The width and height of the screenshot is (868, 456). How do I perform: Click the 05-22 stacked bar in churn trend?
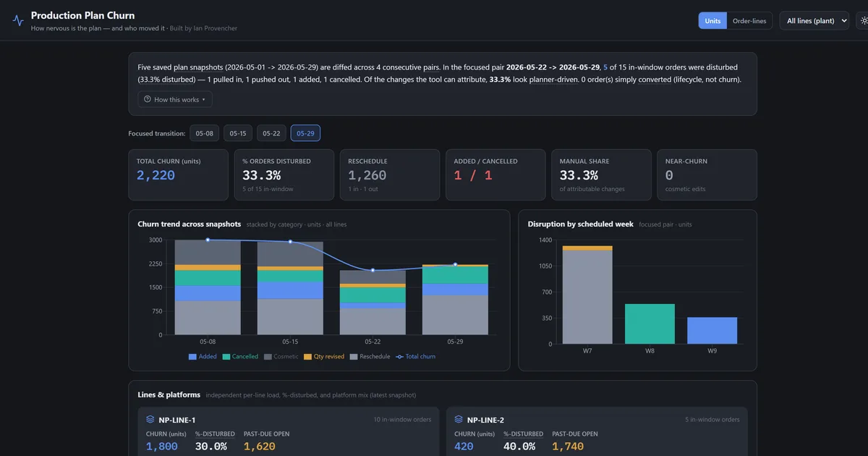click(x=373, y=303)
